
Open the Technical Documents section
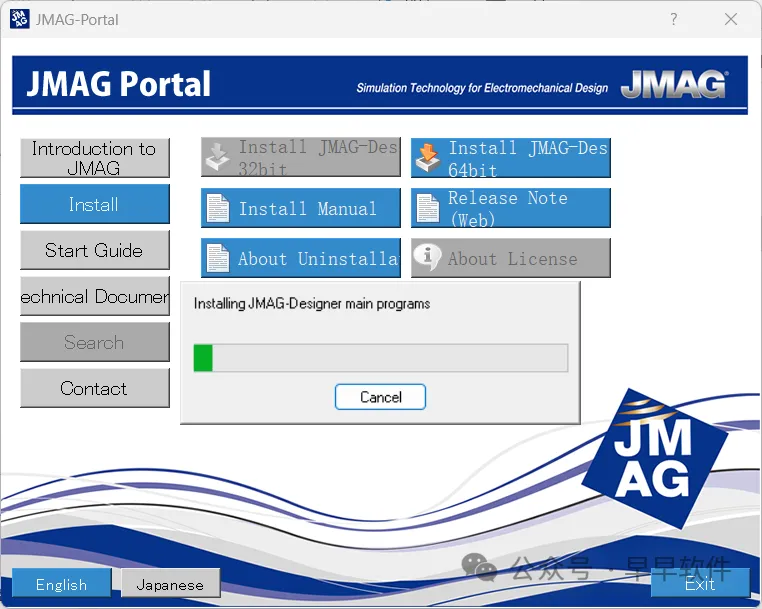[x=95, y=296]
